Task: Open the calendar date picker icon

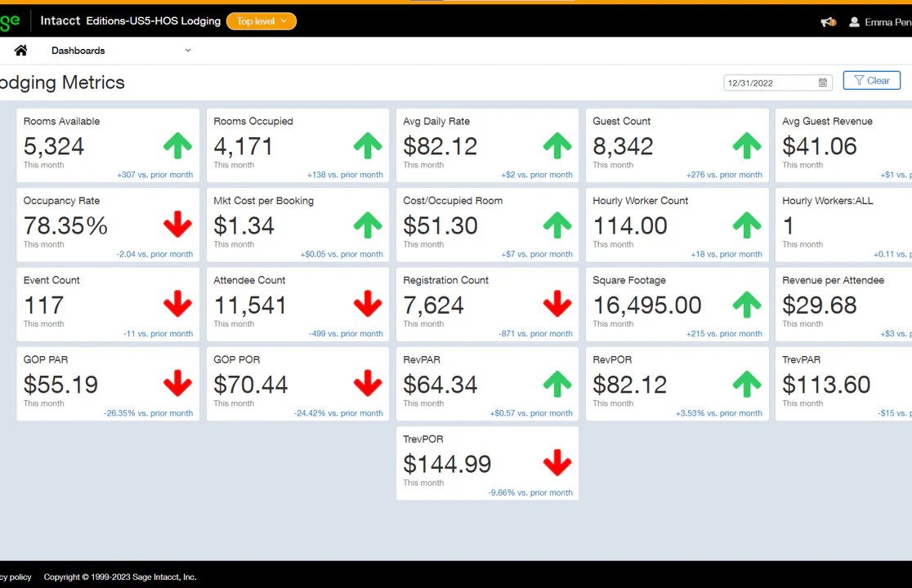Action: tap(822, 82)
